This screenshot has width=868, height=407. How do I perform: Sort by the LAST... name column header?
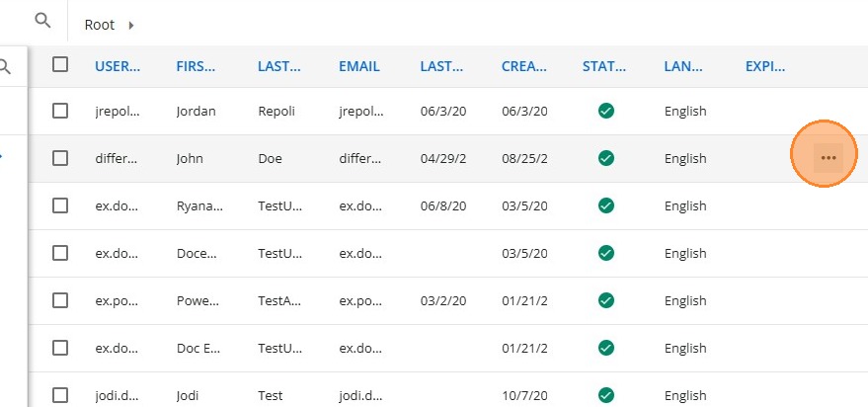pyautogui.click(x=279, y=66)
